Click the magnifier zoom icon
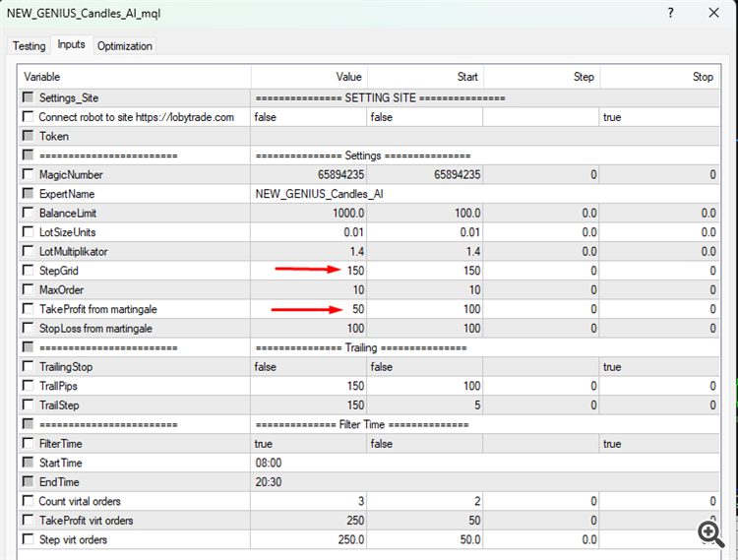 click(x=710, y=534)
